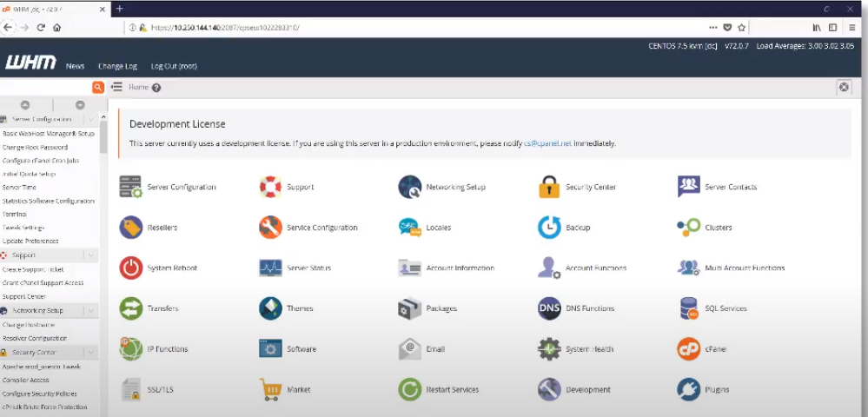The height and width of the screenshot is (417, 868).
Task: Collapse the Support sidebar section
Action: [x=91, y=255]
